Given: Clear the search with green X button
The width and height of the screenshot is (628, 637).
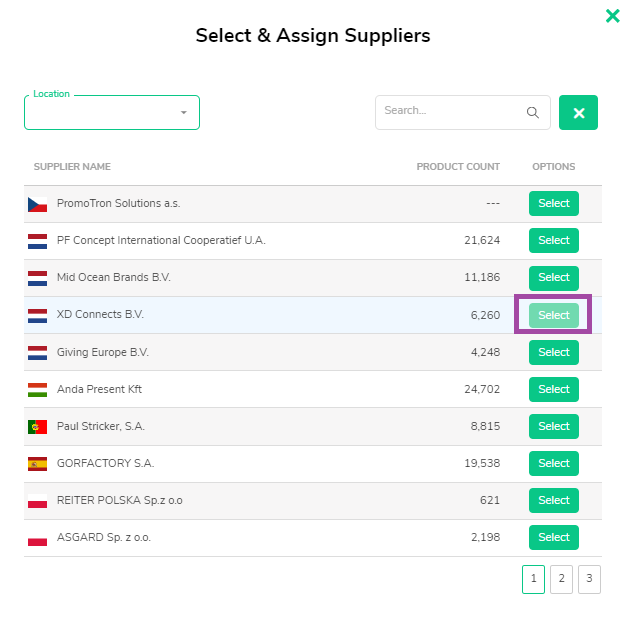Looking at the screenshot, I should (x=578, y=113).
